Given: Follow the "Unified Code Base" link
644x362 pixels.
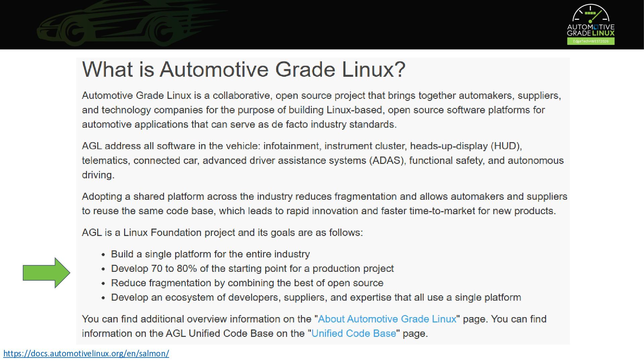Looking at the screenshot, I should [x=354, y=334].
